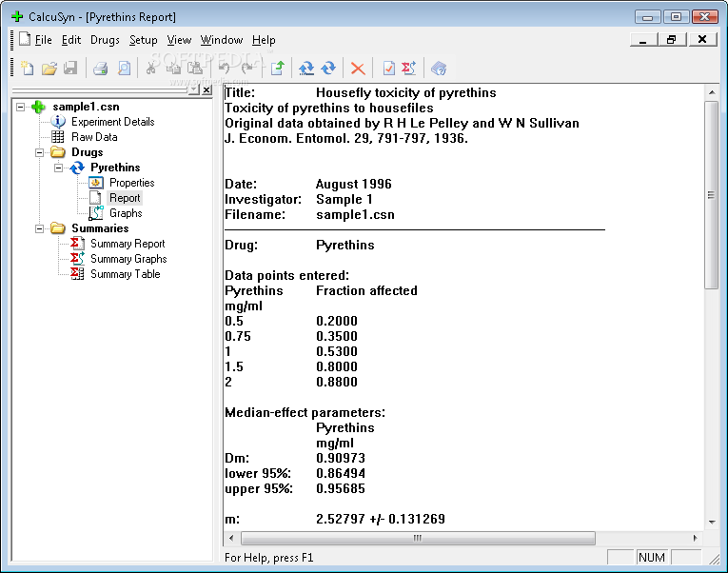This screenshot has height=573, width=728.
Task: Click the horizontal scrollbar thumb
Action: click(x=418, y=538)
